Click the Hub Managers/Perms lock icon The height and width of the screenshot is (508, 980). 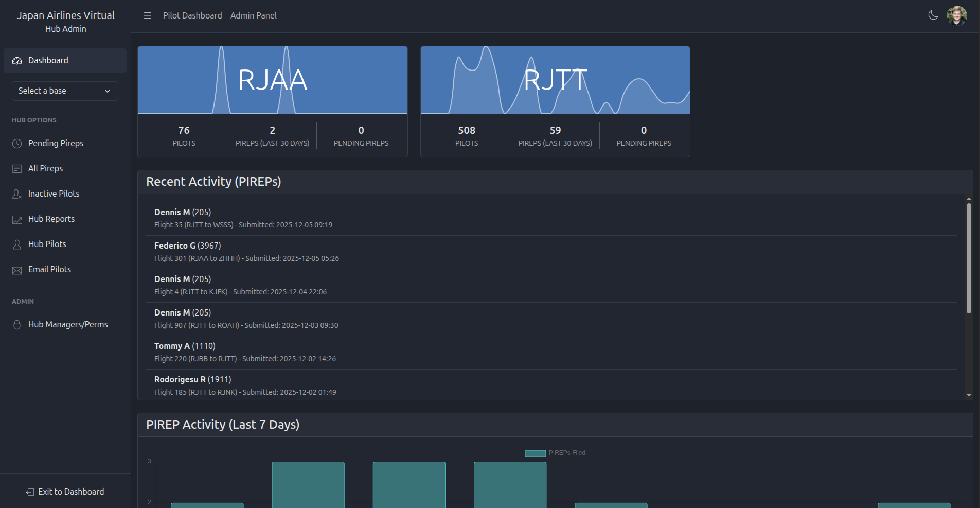click(17, 325)
